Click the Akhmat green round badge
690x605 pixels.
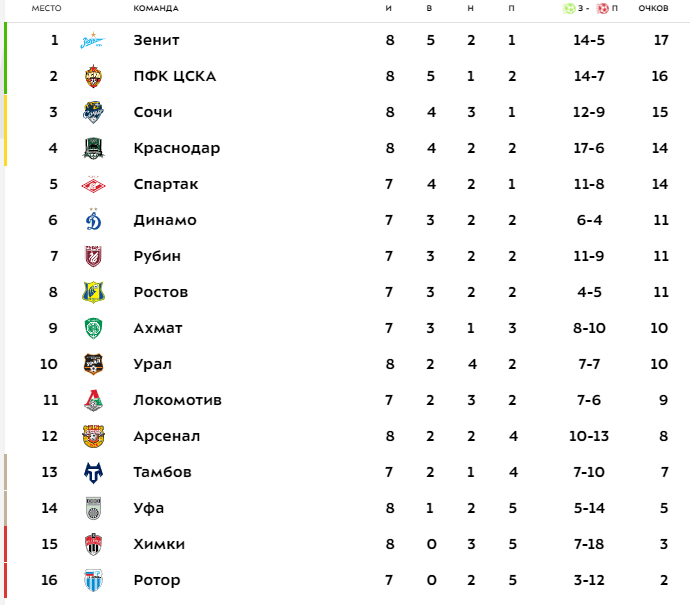click(94, 329)
